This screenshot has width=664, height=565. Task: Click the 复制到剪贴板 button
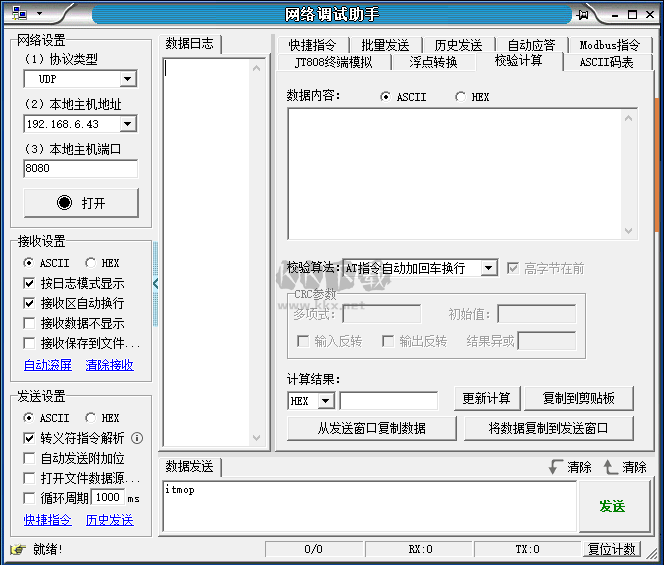pyautogui.click(x=578, y=398)
